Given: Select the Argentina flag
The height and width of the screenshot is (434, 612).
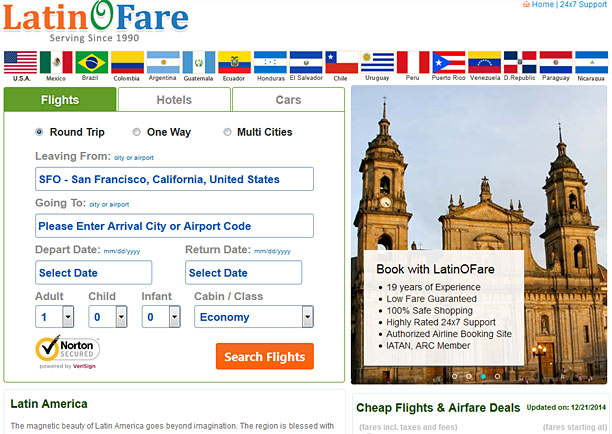Looking at the screenshot, I should point(163,62).
